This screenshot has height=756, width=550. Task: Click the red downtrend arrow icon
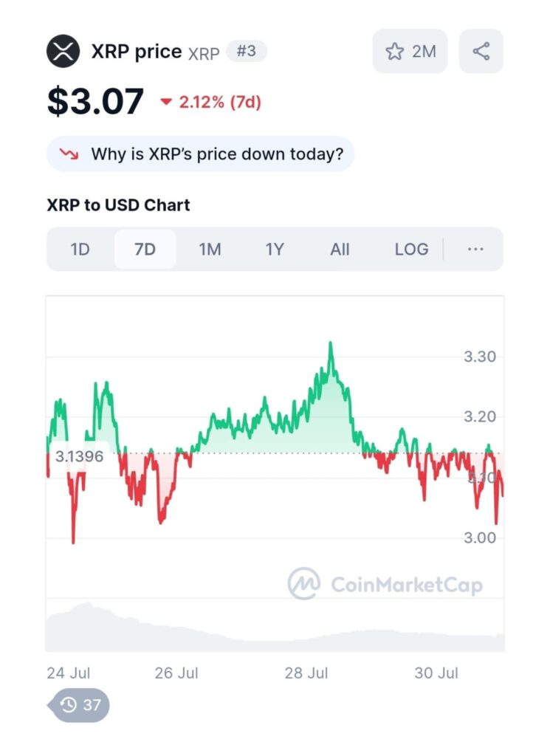pos(69,154)
